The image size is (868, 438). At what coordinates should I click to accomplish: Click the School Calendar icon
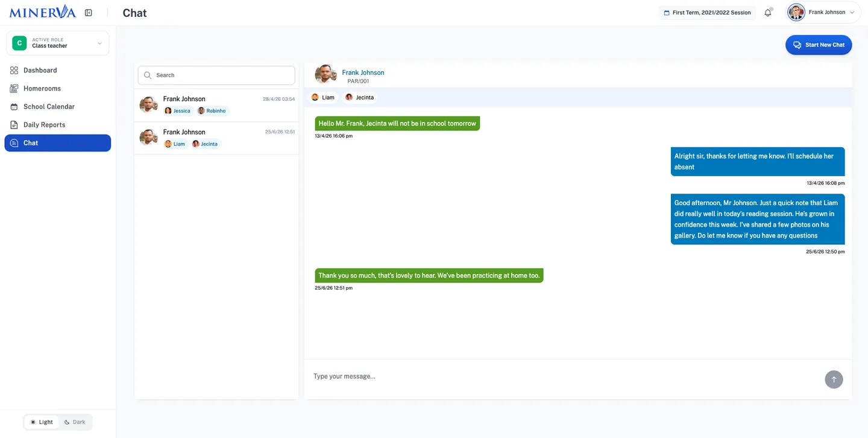(14, 107)
